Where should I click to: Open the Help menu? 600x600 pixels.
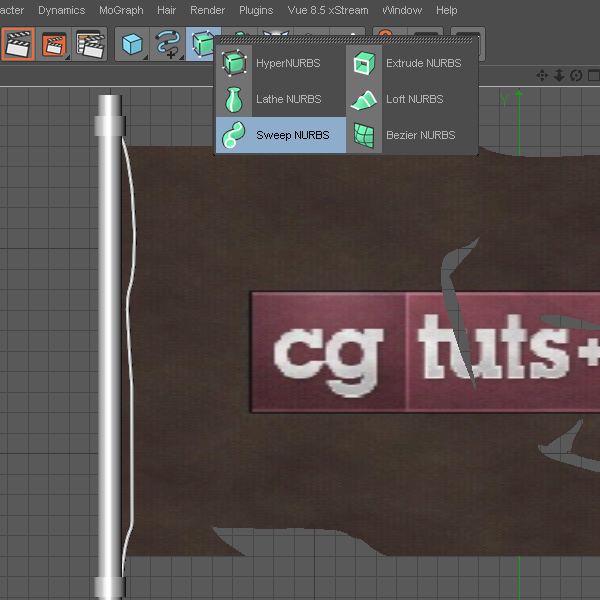pyautogui.click(x=447, y=10)
